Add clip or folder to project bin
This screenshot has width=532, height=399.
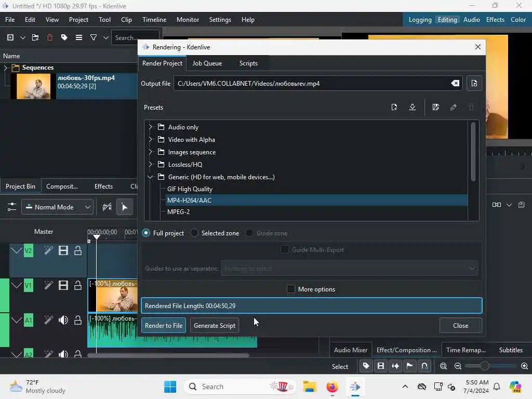coord(10,37)
